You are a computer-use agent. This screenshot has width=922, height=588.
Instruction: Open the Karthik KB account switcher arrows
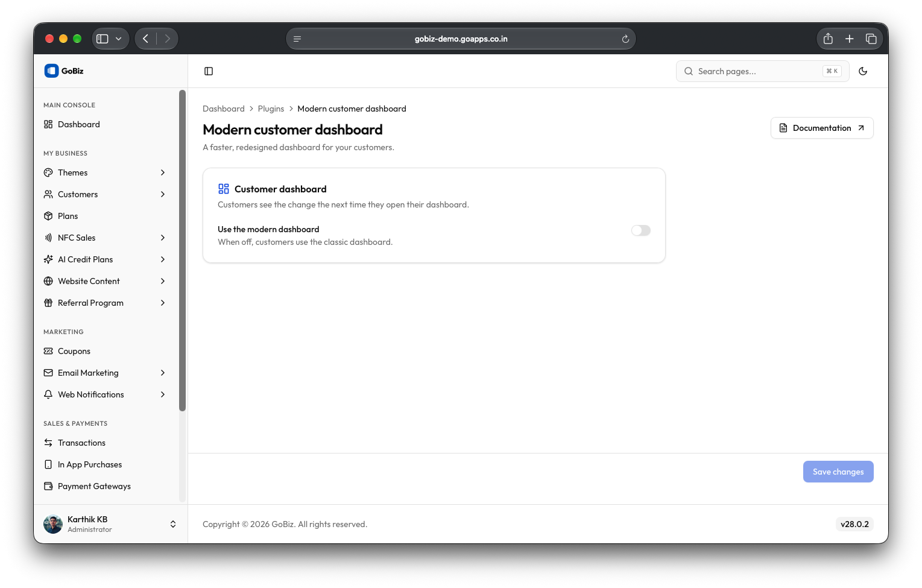click(x=173, y=524)
